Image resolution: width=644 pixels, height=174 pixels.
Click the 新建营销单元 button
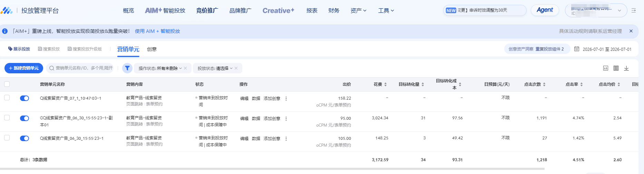coord(24,68)
